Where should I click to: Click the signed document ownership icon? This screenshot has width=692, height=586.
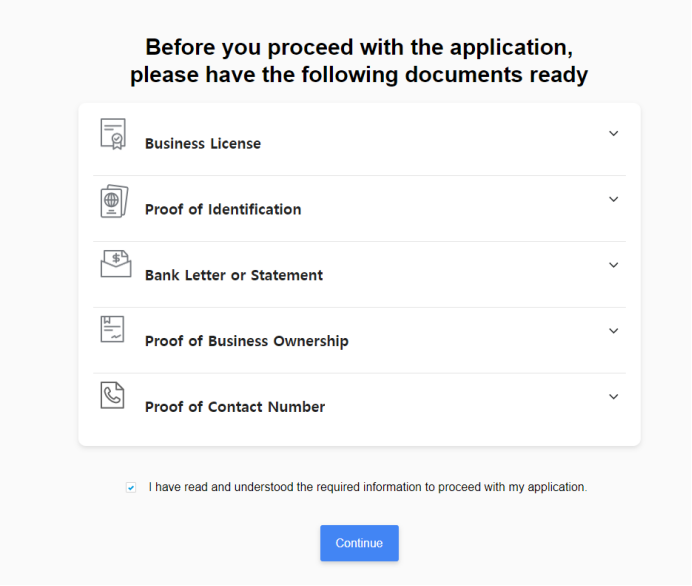click(113, 329)
